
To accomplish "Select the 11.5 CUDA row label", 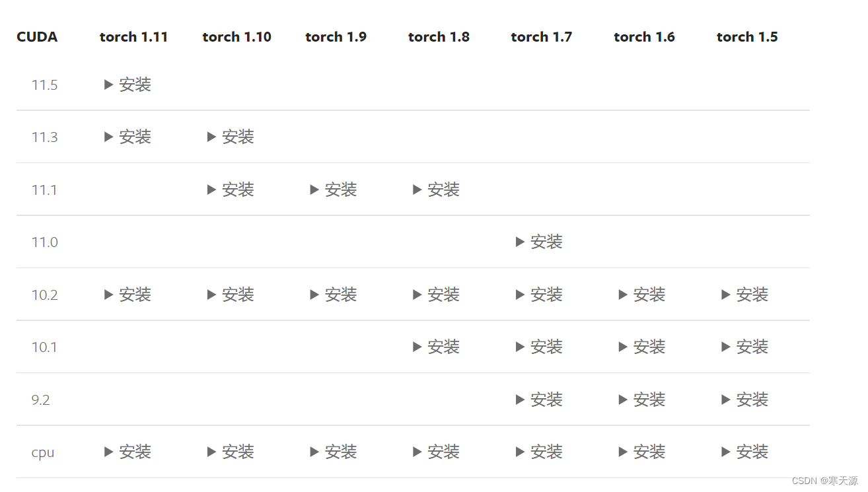I will click(x=44, y=85).
